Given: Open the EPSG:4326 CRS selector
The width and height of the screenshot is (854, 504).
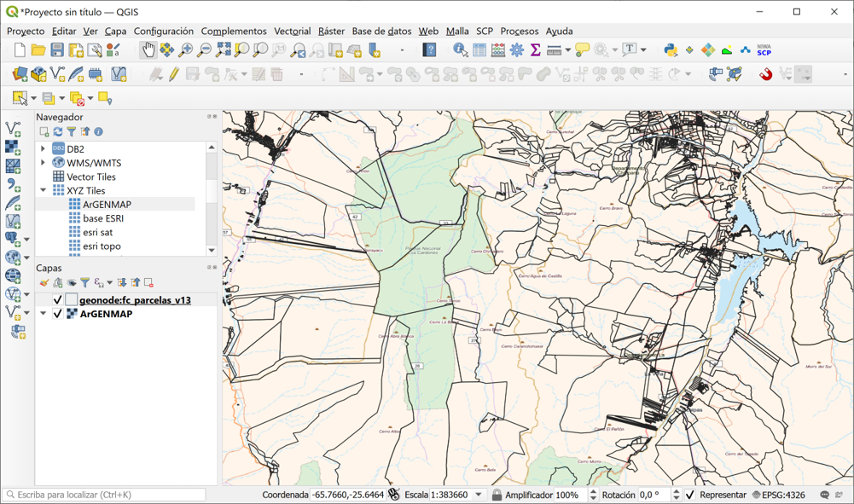Looking at the screenshot, I should pyautogui.click(x=779, y=495).
